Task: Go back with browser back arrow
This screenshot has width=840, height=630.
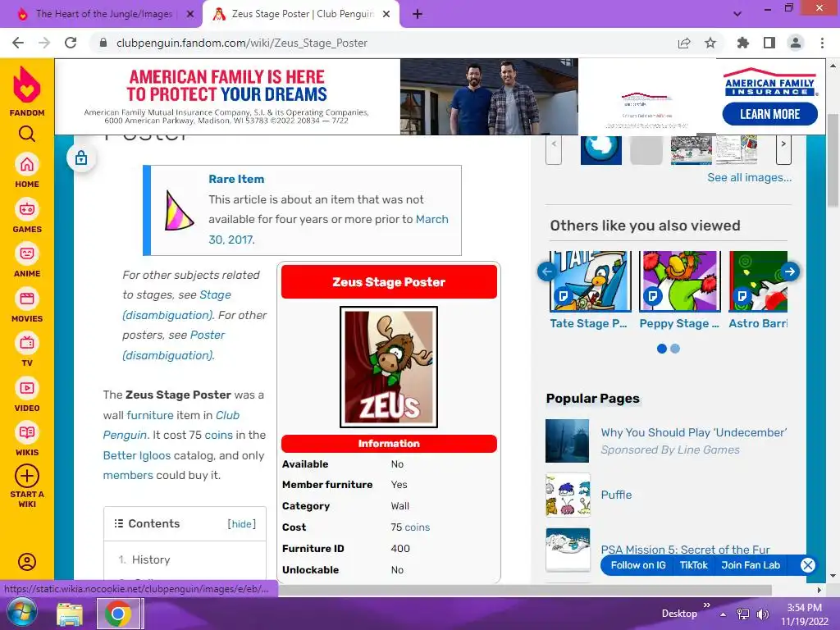Action: [x=18, y=43]
